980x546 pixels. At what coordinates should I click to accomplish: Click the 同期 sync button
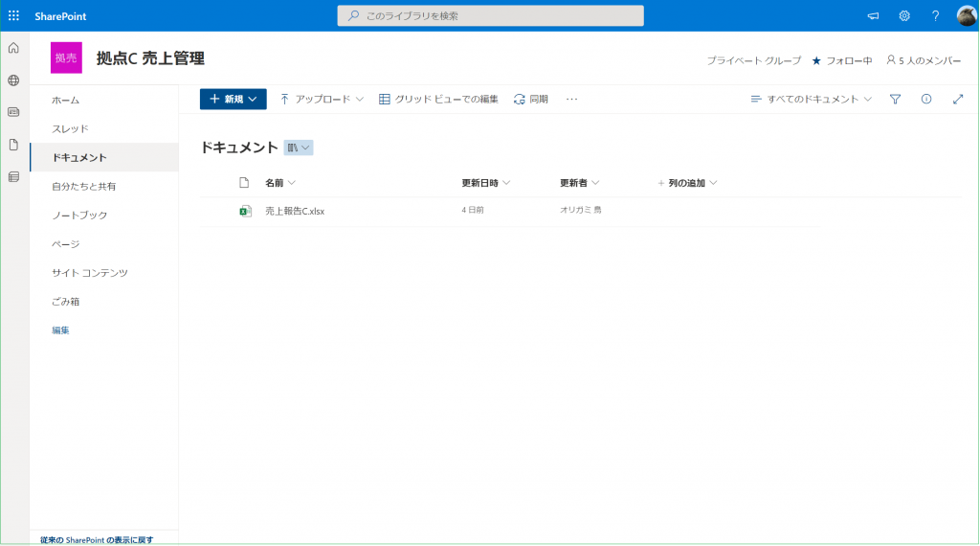tap(531, 99)
